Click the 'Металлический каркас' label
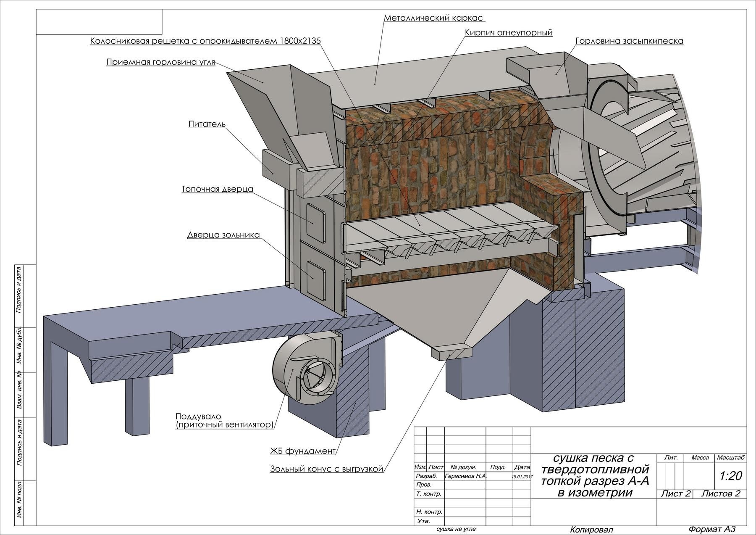This screenshot has height=535, width=756. (434, 18)
